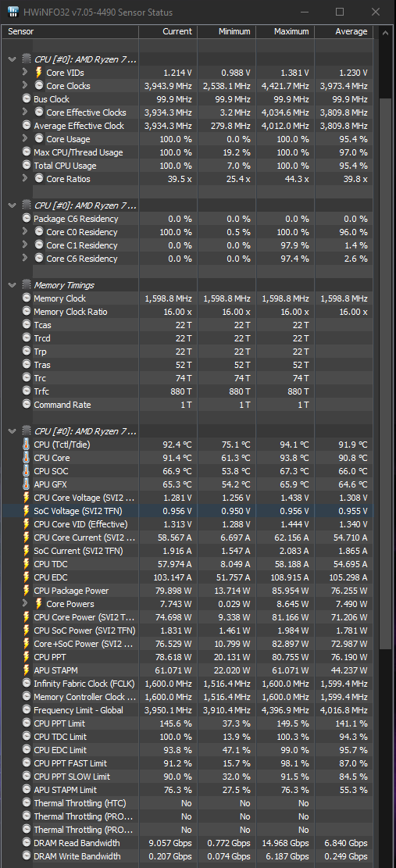This screenshot has width=396, height=868.
Task: Select the CPU Core Power row
Action: tap(188, 617)
